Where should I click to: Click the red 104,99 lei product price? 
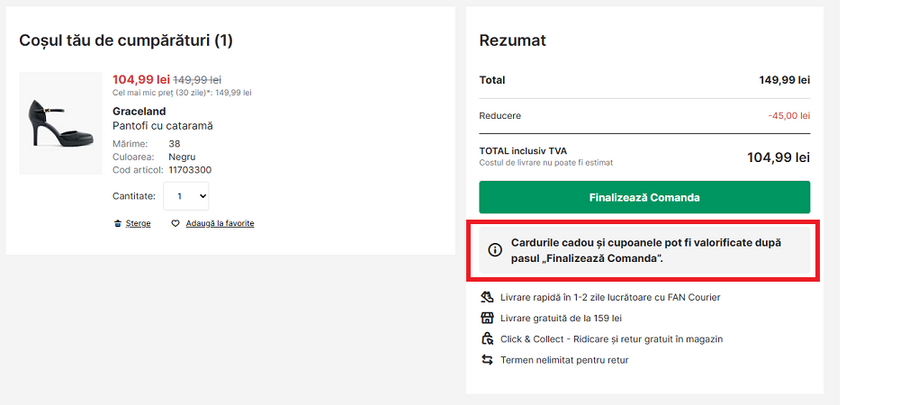(x=141, y=79)
